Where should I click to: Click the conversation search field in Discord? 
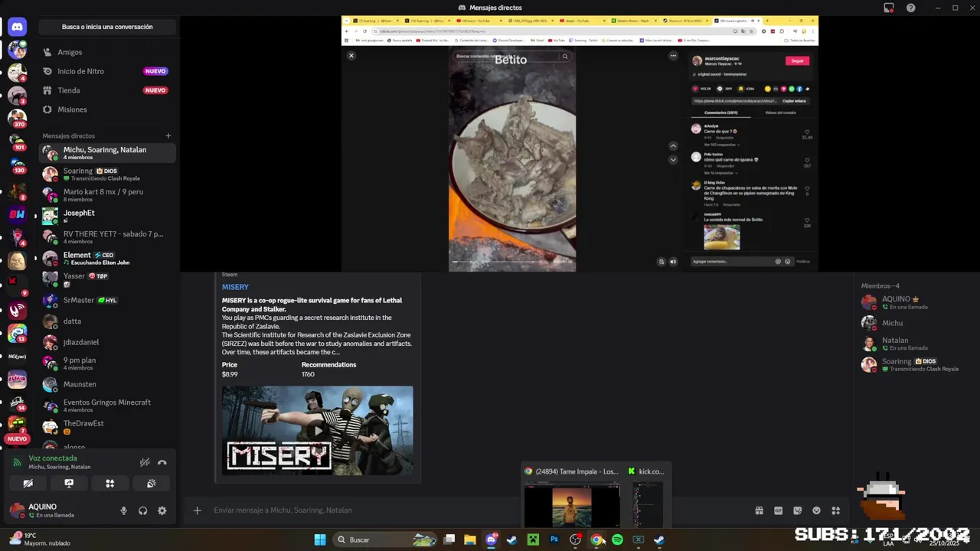(107, 27)
